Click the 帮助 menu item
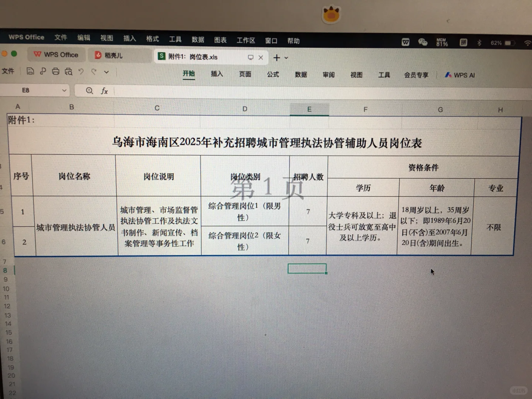The width and height of the screenshot is (532, 399). click(293, 41)
